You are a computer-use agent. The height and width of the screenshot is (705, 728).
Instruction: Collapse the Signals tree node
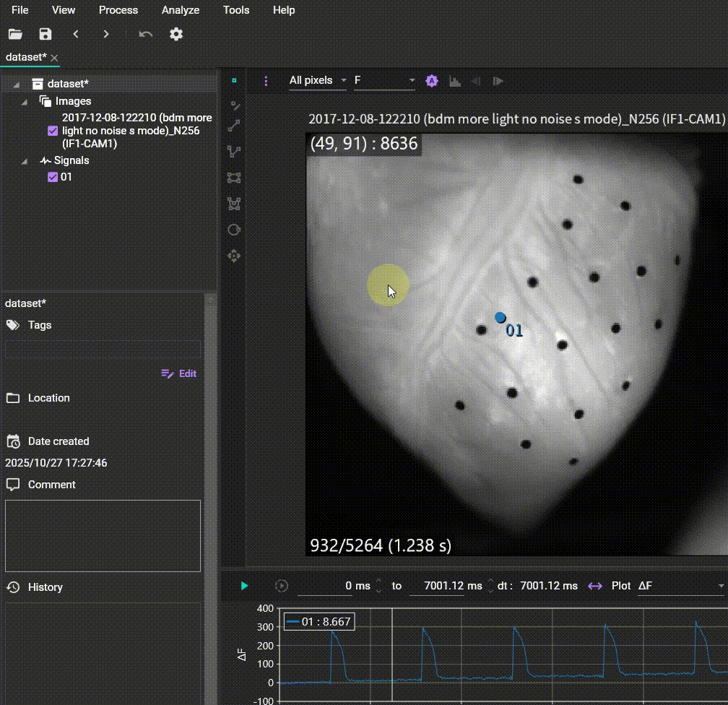25,160
